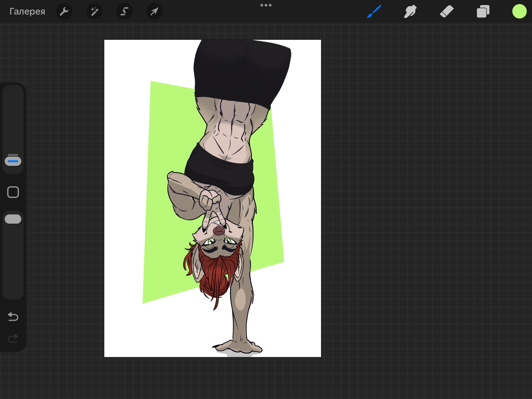Undo the last stroke
532x399 pixels.
click(13, 317)
